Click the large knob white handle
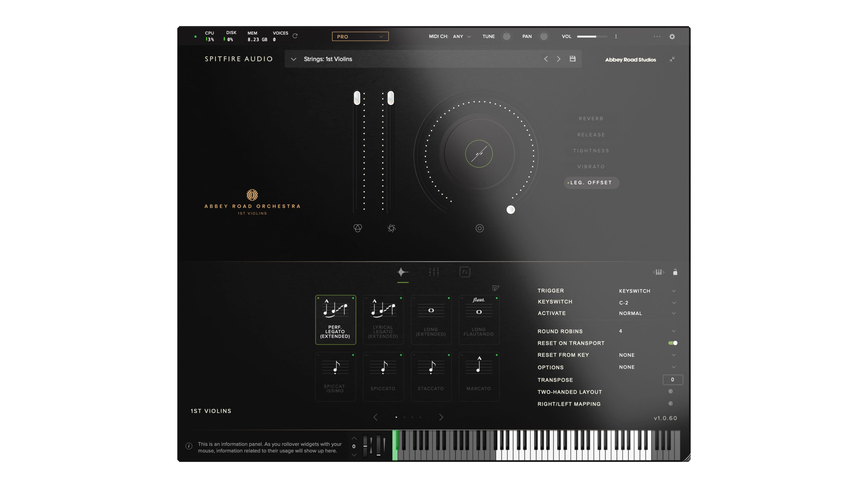This screenshot has height=488, width=868. coord(510,209)
